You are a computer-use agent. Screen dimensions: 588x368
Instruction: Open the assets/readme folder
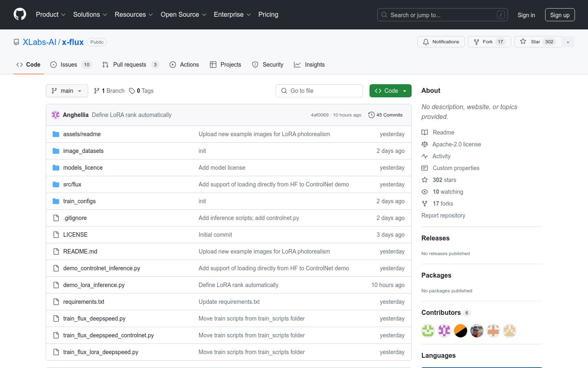(82, 134)
